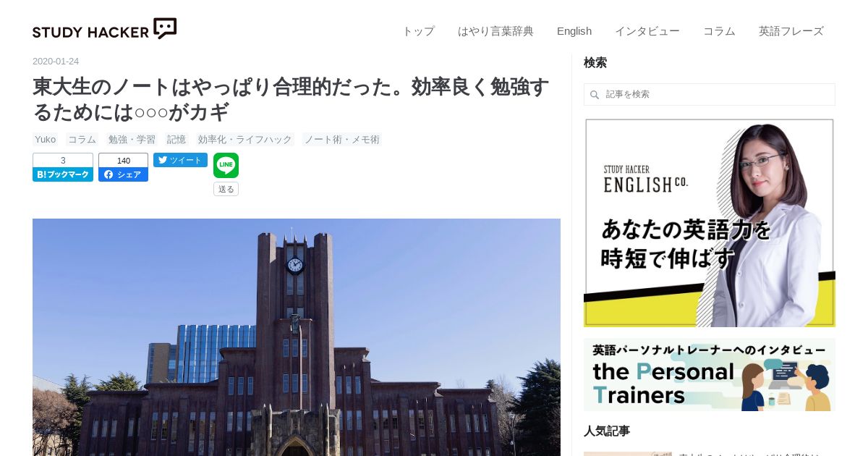This screenshot has height=456, width=868.
Task: Open the STUDY HACKER ENGLISH CO. banner
Action: click(710, 223)
